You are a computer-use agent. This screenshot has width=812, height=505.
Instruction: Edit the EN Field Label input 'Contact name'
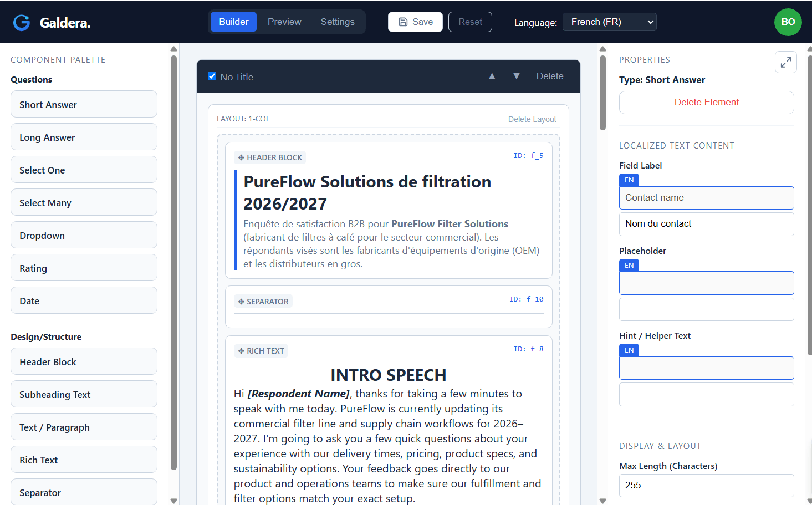point(706,198)
